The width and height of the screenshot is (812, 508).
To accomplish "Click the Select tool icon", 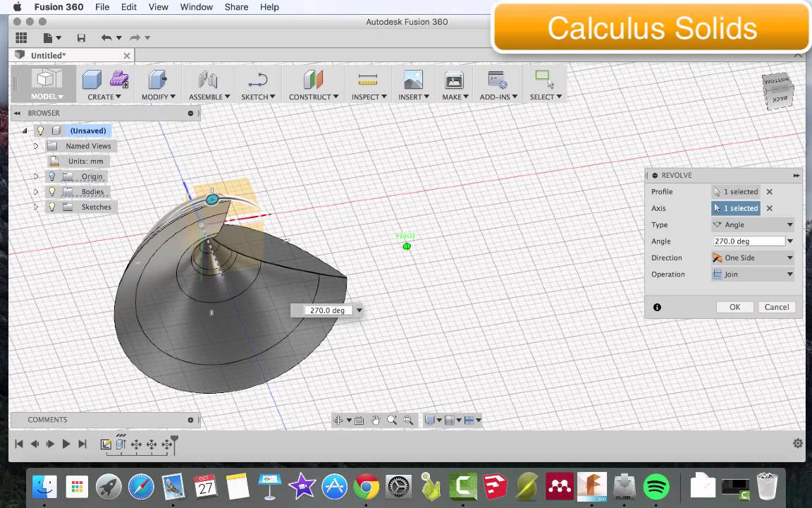I will point(544,79).
